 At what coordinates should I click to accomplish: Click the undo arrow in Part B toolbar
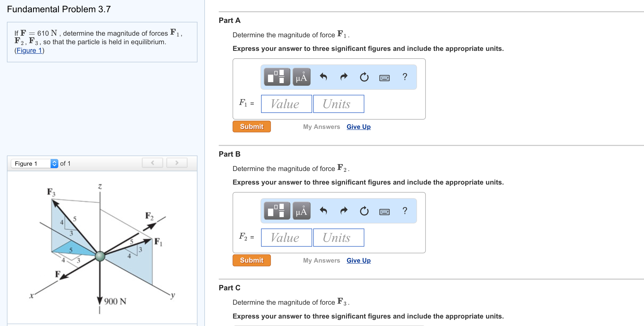click(323, 211)
